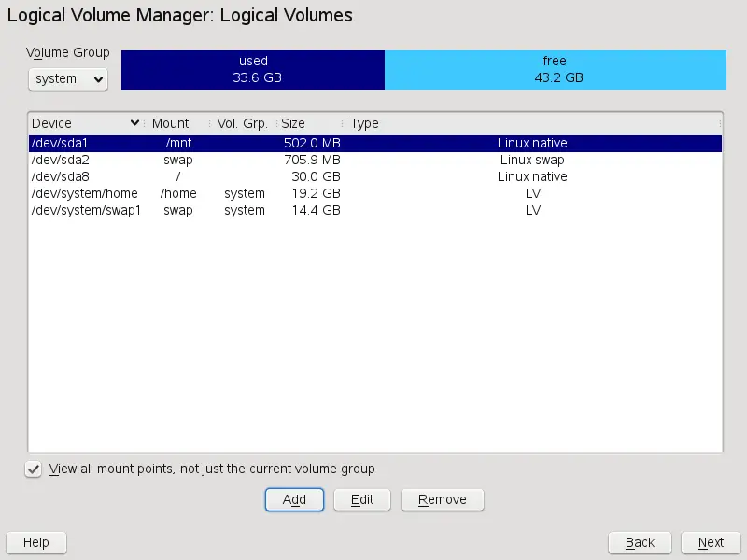747x560 pixels.
Task: Click the light blue free space bar
Action: [555, 70]
